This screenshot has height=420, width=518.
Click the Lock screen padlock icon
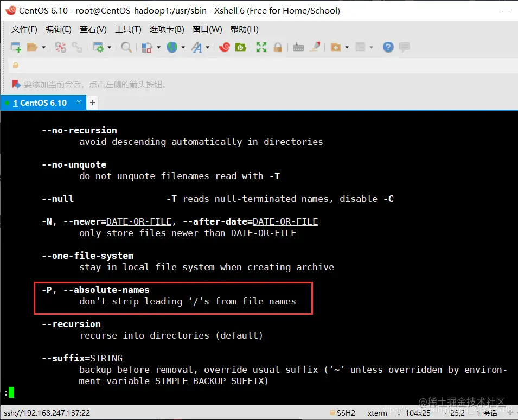point(278,47)
